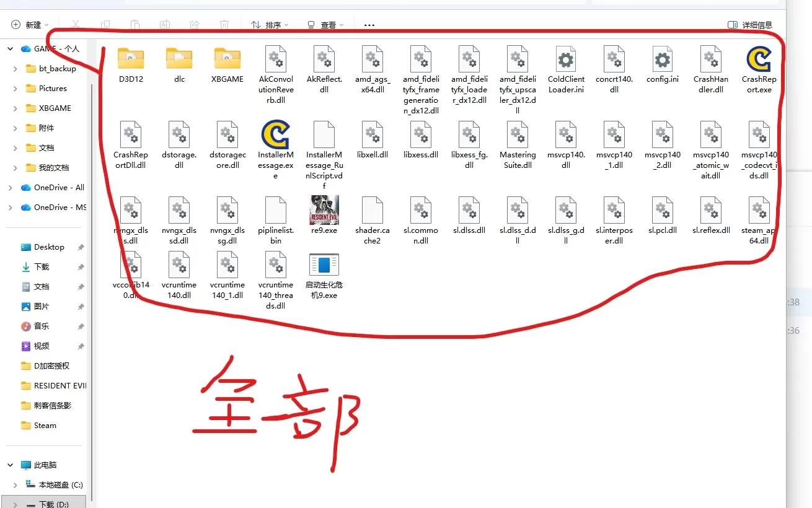This screenshot has height=508, width=812.
Task: Open the 排序 sort dropdown
Action: 270,25
